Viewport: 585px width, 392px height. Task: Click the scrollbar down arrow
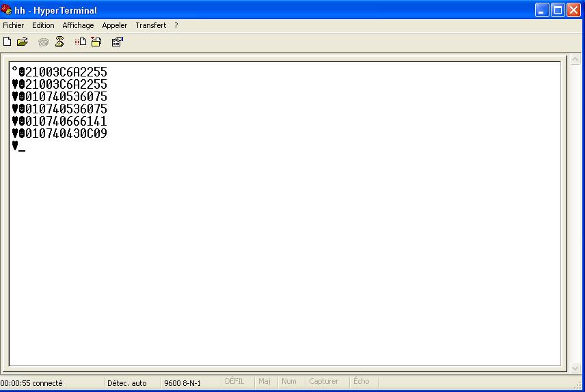[575, 368]
